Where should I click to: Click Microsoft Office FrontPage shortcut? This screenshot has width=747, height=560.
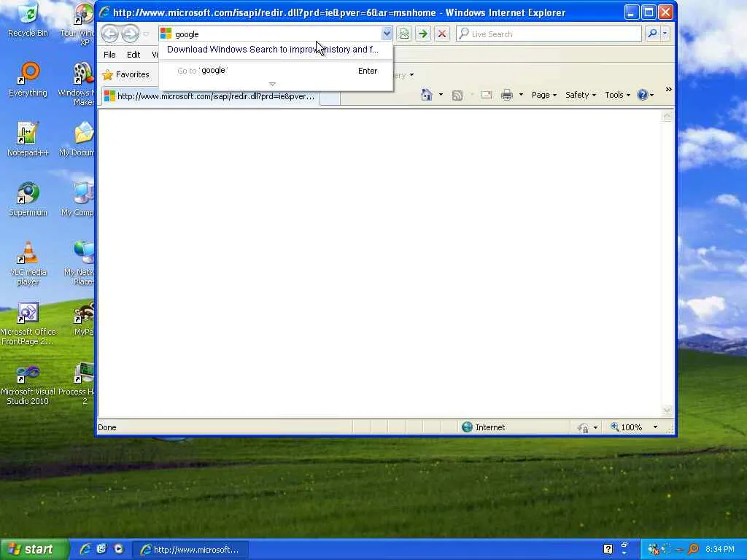pyautogui.click(x=28, y=323)
